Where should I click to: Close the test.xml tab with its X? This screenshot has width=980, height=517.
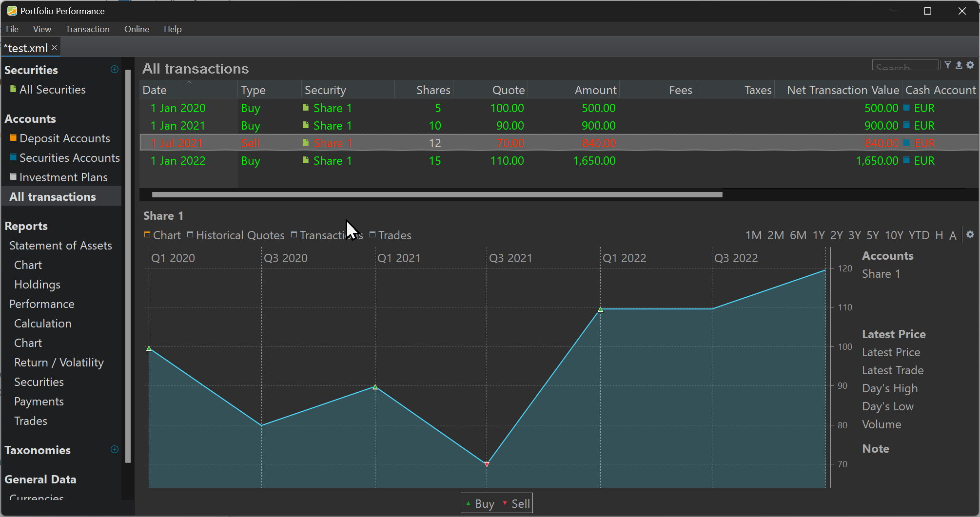coord(55,47)
